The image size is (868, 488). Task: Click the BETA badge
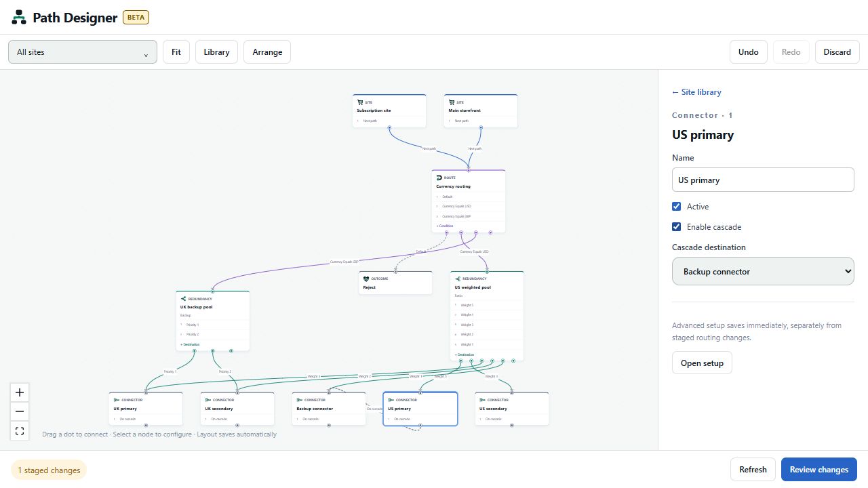(136, 18)
